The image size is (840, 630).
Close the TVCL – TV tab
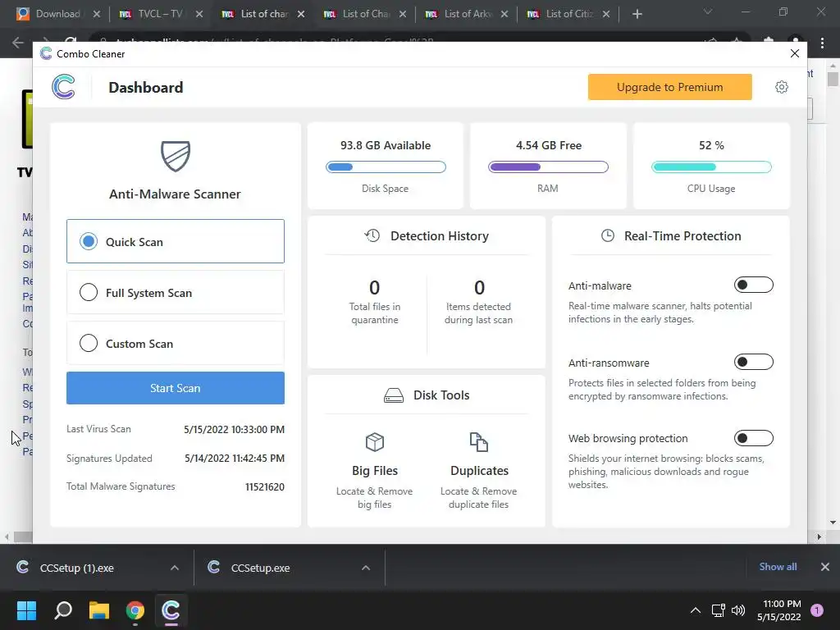[x=199, y=15]
